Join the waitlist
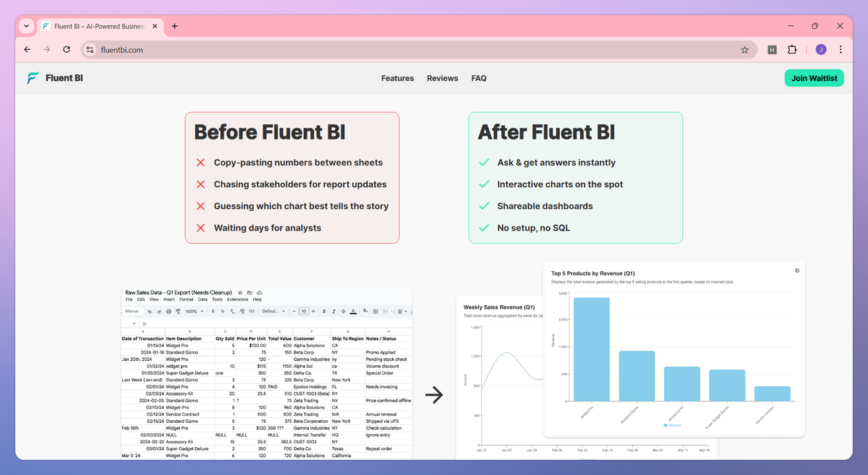This screenshot has height=475, width=868. coord(814,78)
